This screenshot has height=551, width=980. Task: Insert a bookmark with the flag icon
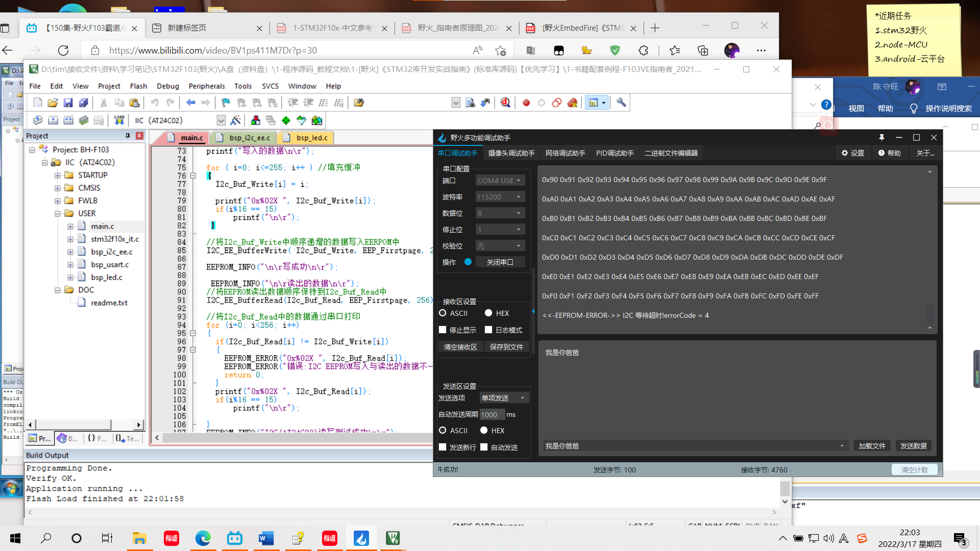pyautogui.click(x=226, y=103)
